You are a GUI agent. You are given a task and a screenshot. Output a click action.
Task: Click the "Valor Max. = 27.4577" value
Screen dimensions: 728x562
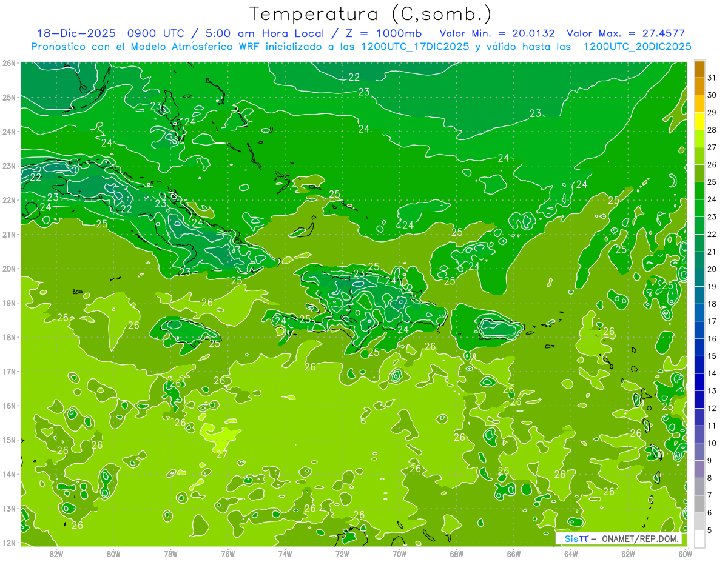625,33
